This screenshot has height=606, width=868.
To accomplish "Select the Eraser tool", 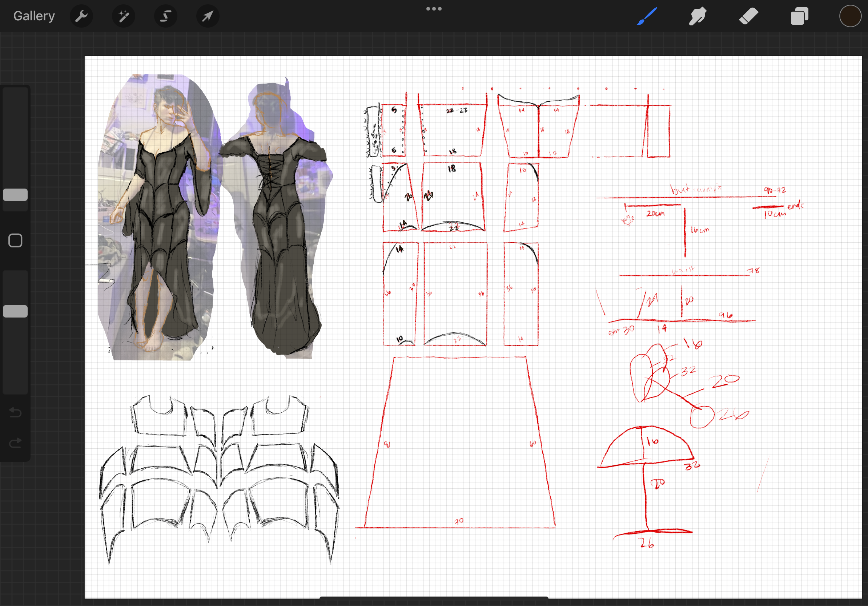I will (748, 16).
